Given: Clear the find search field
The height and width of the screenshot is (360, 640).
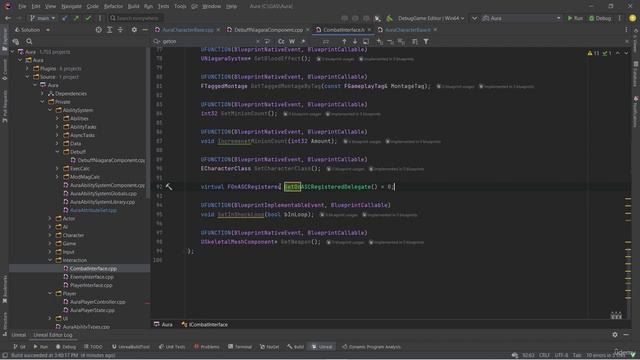Looking at the screenshot, I should [257, 41].
